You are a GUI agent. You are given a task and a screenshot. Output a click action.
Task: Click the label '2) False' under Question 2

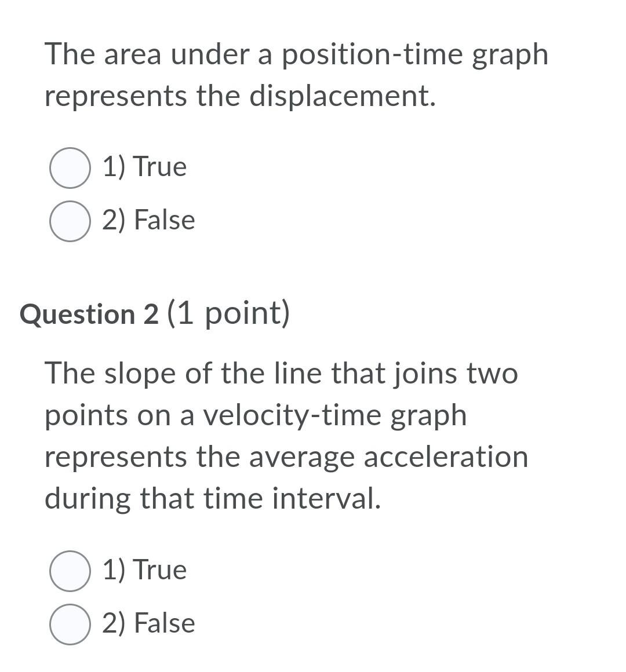pyautogui.click(x=148, y=624)
